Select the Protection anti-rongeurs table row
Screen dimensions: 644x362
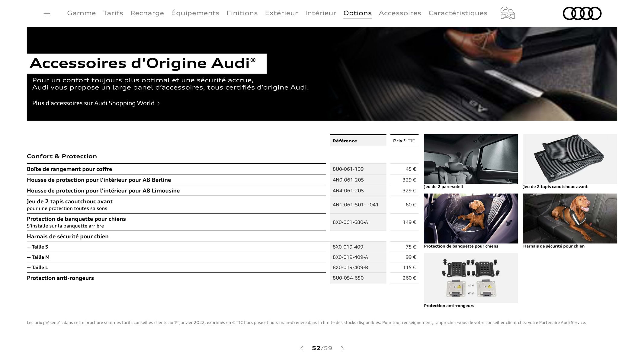pyautogui.click(x=223, y=278)
